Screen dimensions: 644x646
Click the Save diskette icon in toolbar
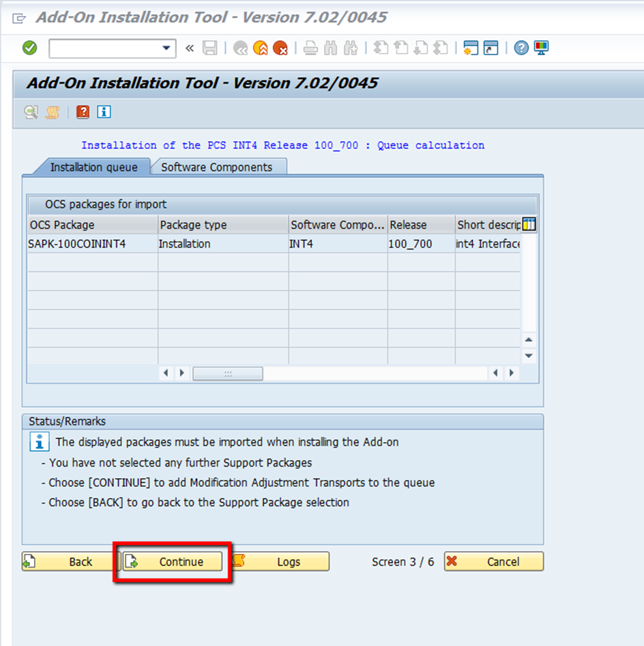click(x=210, y=48)
